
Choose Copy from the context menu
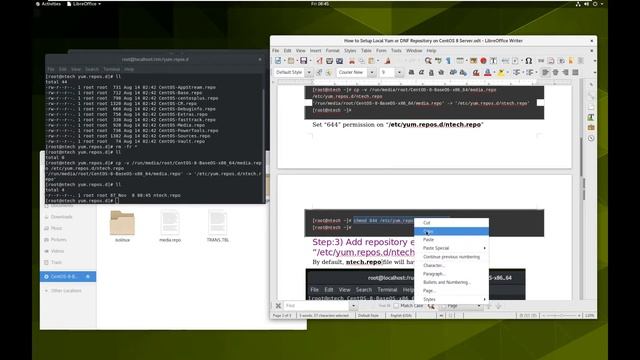click(451, 231)
